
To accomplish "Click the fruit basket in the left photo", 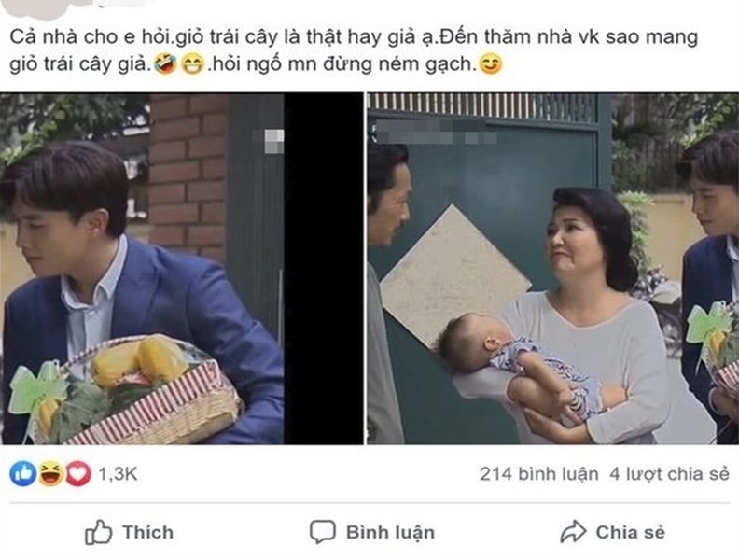I will pos(127,390).
